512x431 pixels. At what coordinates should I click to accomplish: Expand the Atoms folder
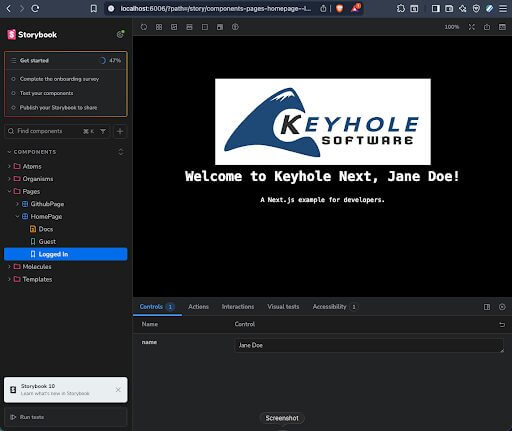click(32, 166)
